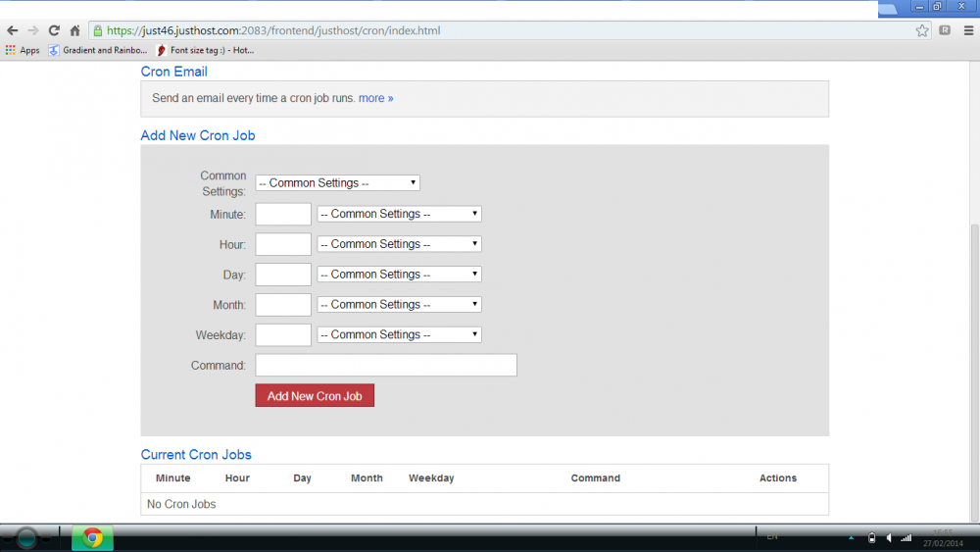Open the Apps shortcut in bookmarks bar
Screen dimensions: 980x552
point(22,50)
